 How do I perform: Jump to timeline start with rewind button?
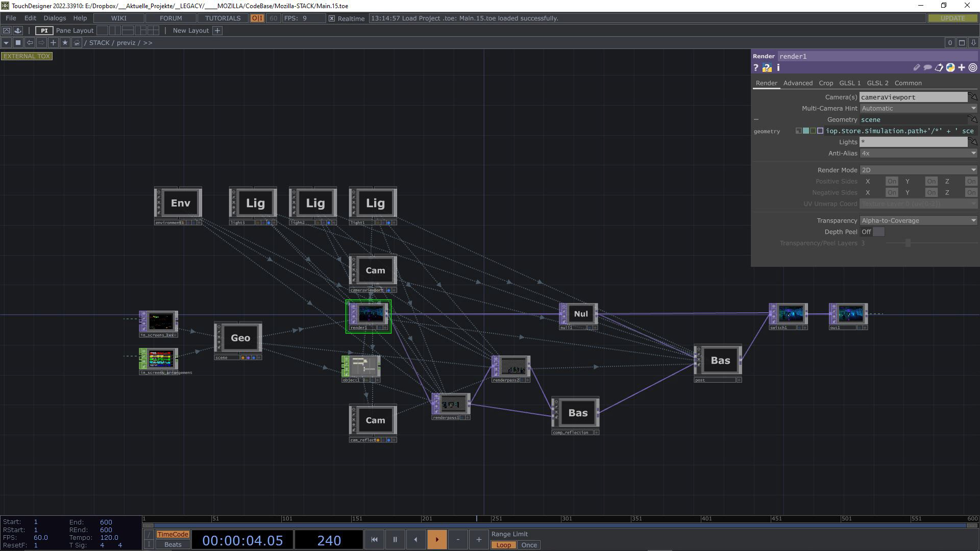coord(374,540)
